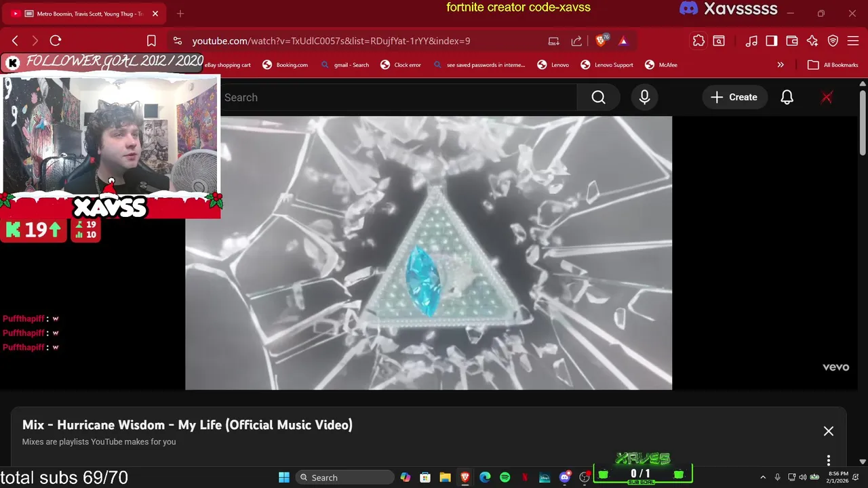Open the tab search icon in the toolbar
The image size is (868, 488).
pyautogui.click(x=719, y=41)
